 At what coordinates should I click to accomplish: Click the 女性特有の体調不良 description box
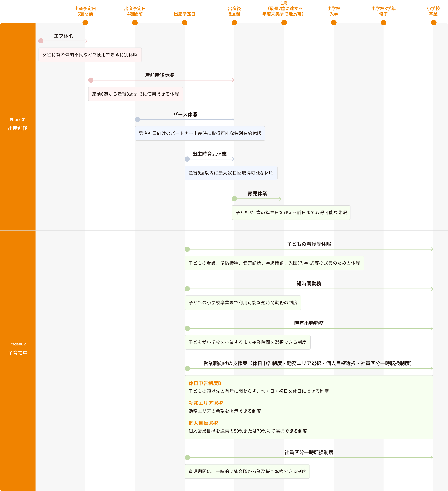click(x=90, y=55)
